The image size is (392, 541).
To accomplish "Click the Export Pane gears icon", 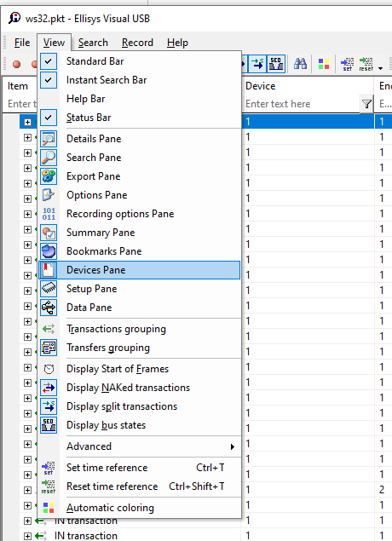I will 49,176.
